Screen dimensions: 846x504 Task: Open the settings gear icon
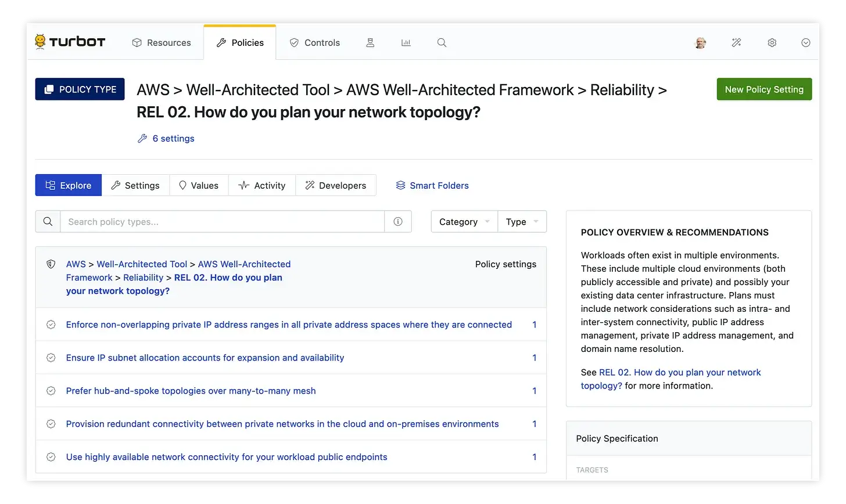[x=772, y=42]
